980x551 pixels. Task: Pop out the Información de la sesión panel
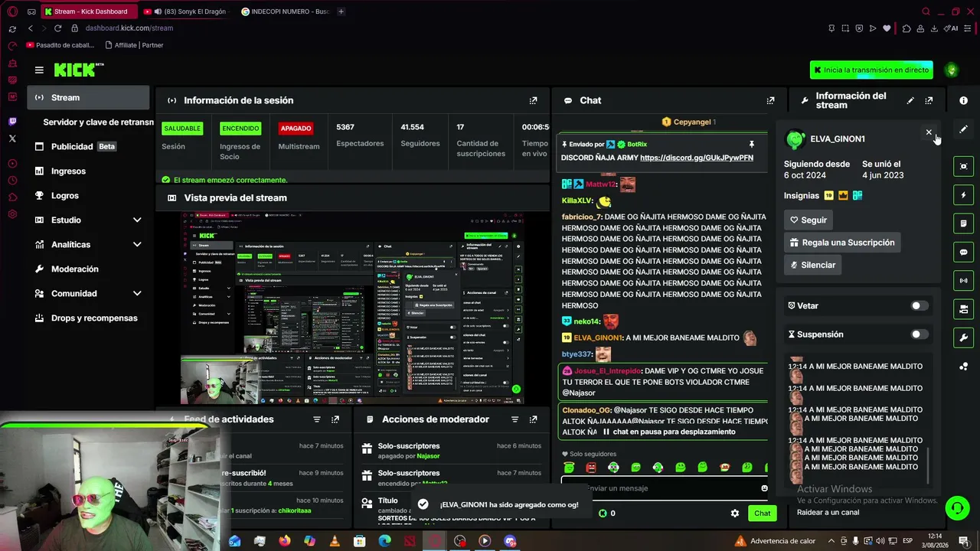click(x=534, y=100)
